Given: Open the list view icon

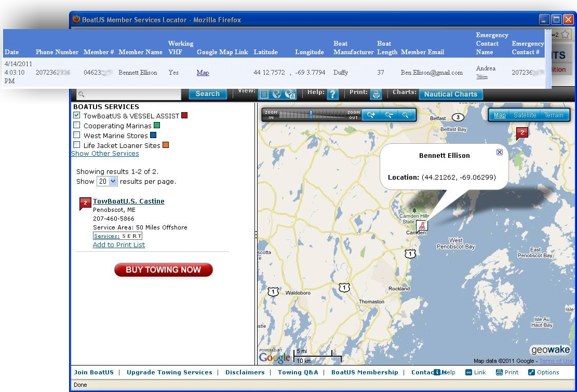Looking at the screenshot, I should [x=264, y=94].
